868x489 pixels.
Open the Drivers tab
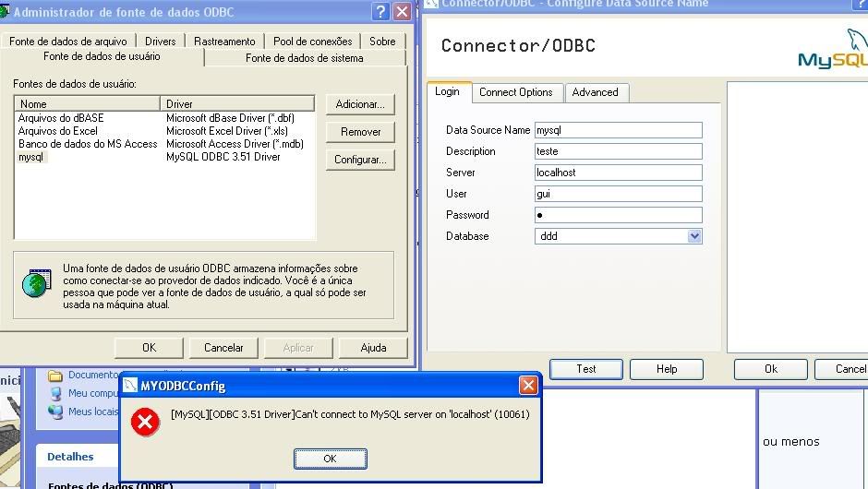(x=160, y=42)
